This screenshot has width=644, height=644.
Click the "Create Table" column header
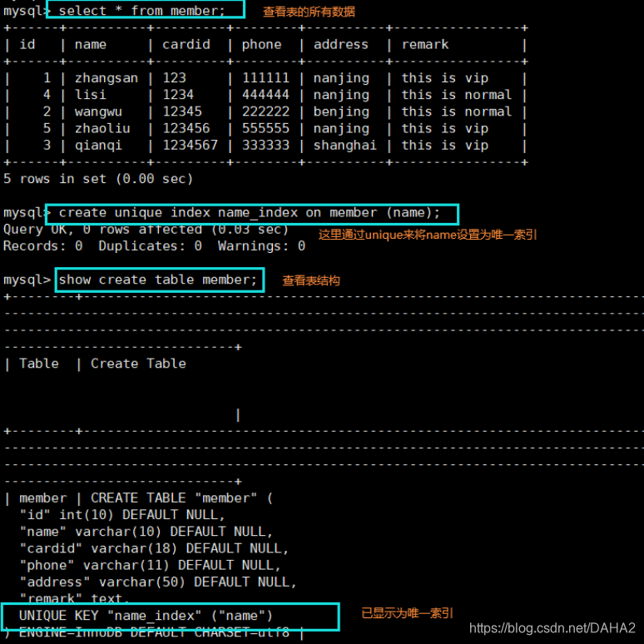pyautogui.click(x=138, y=364)
